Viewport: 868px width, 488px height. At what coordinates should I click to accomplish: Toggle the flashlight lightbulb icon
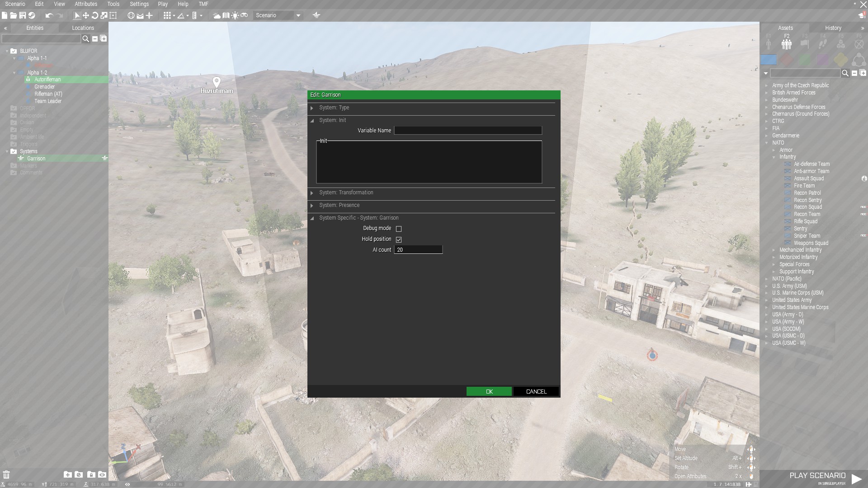point(235,15)
